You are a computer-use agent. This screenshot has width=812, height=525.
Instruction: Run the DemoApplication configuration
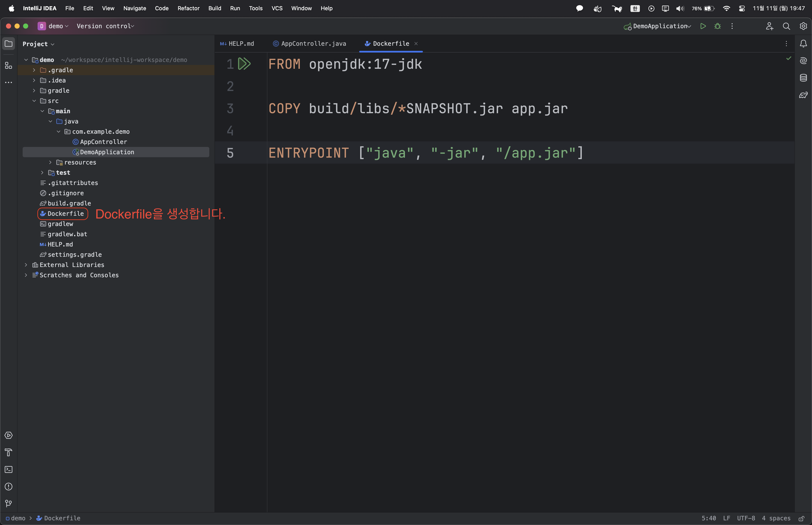coord(703,26)
